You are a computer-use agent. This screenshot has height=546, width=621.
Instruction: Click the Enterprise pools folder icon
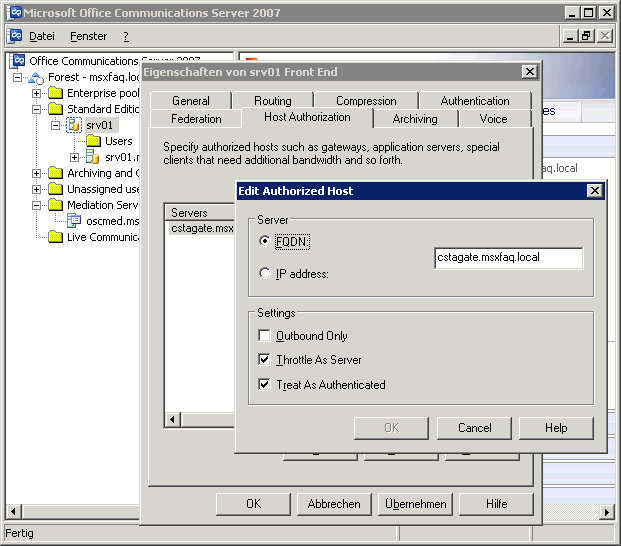[x=55, y=93]
